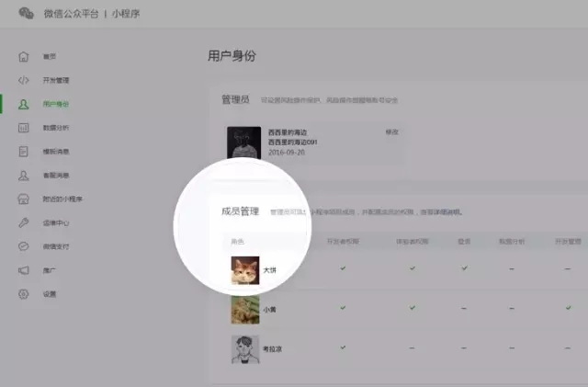Click the 成员管理 section heading
The height and width of the screenshot is (387, 588).
[x=240, y=211]
